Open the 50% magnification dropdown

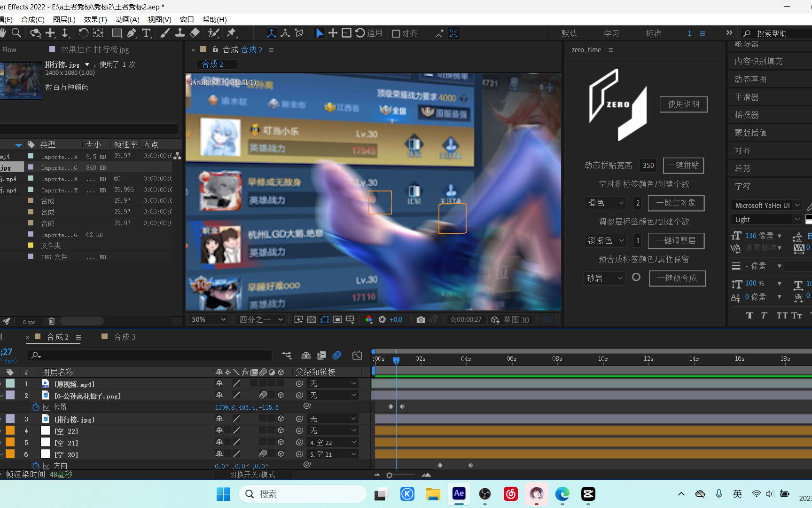(208, 319)
